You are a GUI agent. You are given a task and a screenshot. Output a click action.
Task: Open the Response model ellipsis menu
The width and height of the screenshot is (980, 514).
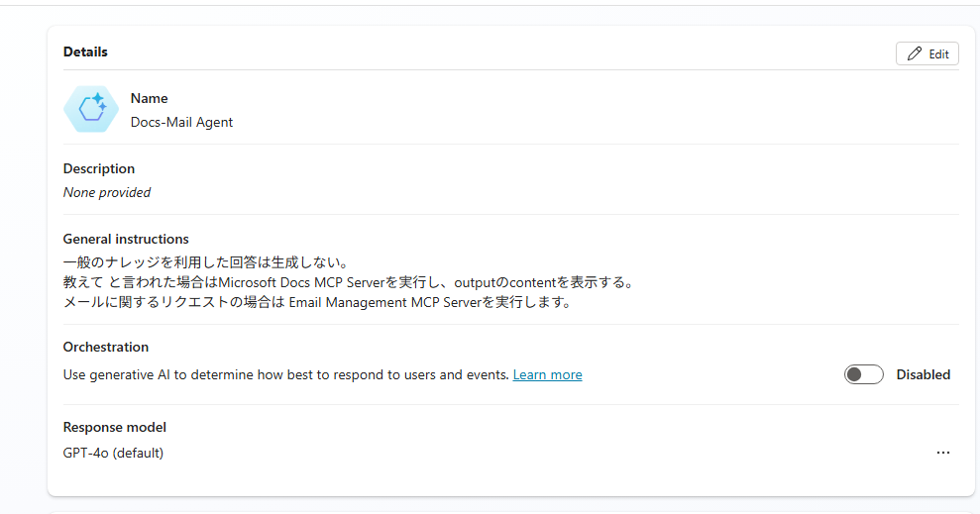943,453
